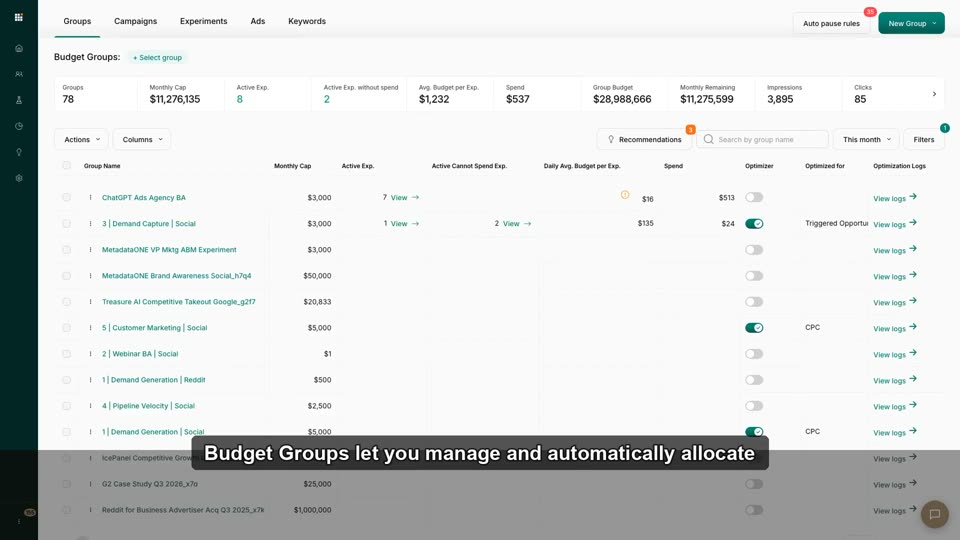Enable optimizer for 2 | Webinar BA | Social
Image resolution: width=960 pixels, height=540 pixels.
pos(754,354)
